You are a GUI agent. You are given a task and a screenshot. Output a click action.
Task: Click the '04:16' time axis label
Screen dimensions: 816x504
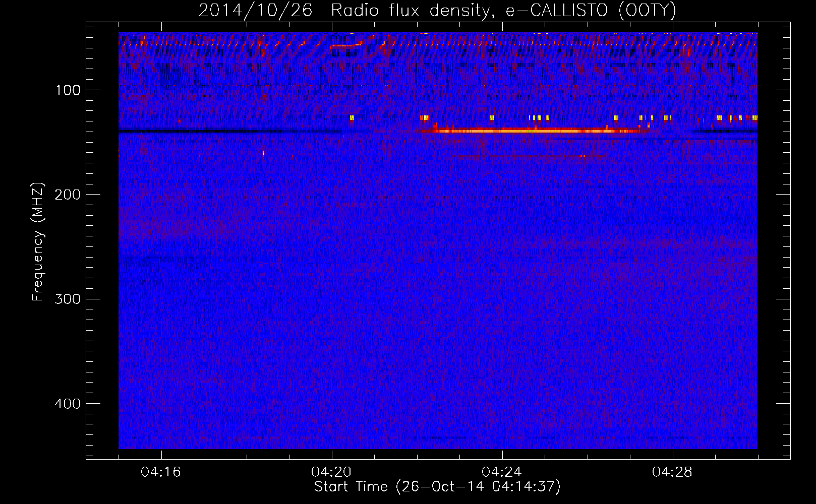click(161, 472)
